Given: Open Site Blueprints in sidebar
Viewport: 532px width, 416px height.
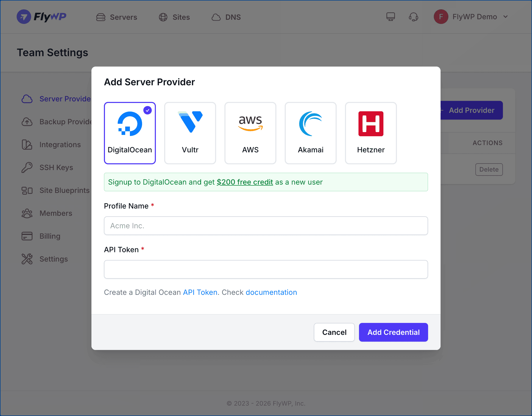Looking at the screenshot, I should click(x=56, y=190).
